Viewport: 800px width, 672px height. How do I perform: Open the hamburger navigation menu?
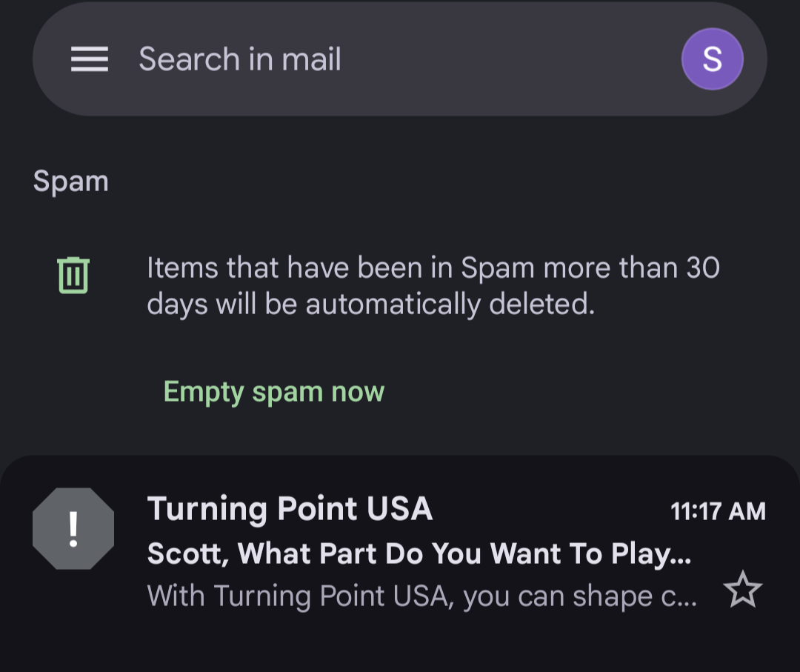90,59
